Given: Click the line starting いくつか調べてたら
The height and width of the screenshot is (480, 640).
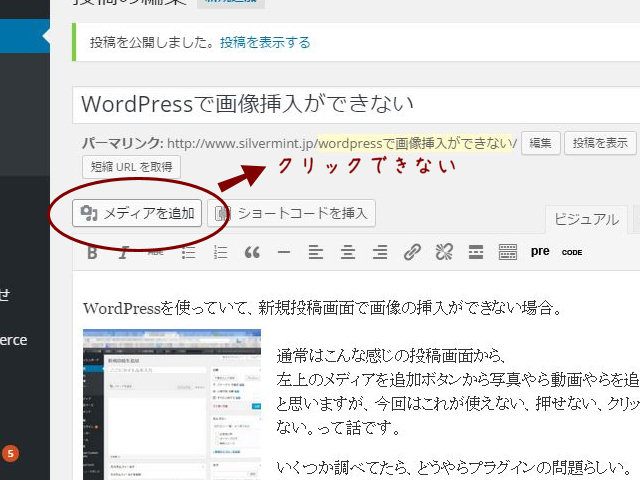Looking at the screenshot, I should pyautogui.click(x=454, y=468).
